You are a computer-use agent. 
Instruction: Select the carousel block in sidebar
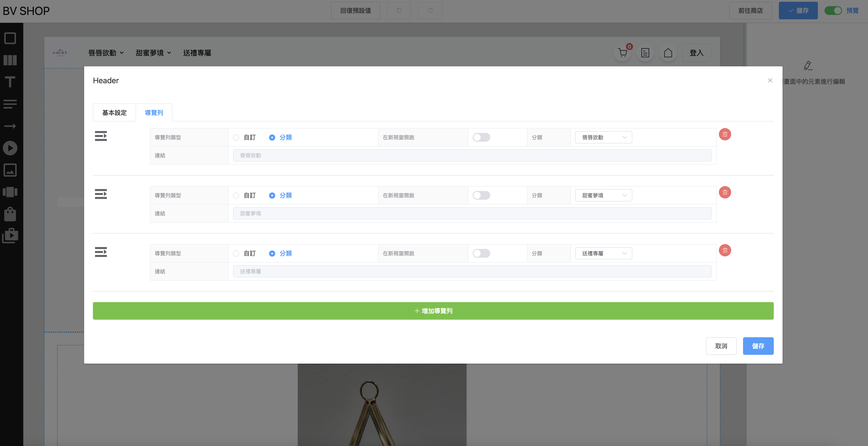10,192
